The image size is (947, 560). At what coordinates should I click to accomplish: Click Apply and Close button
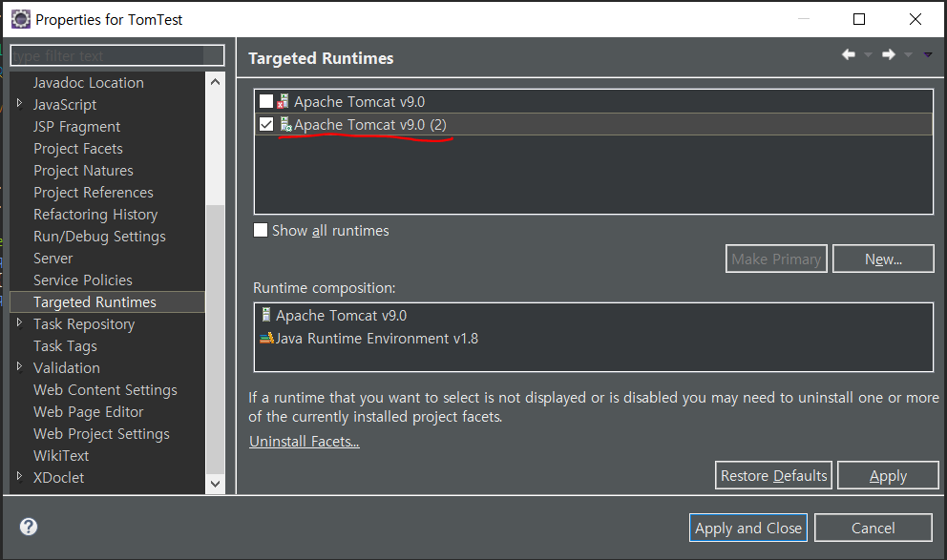click(747, 528)
